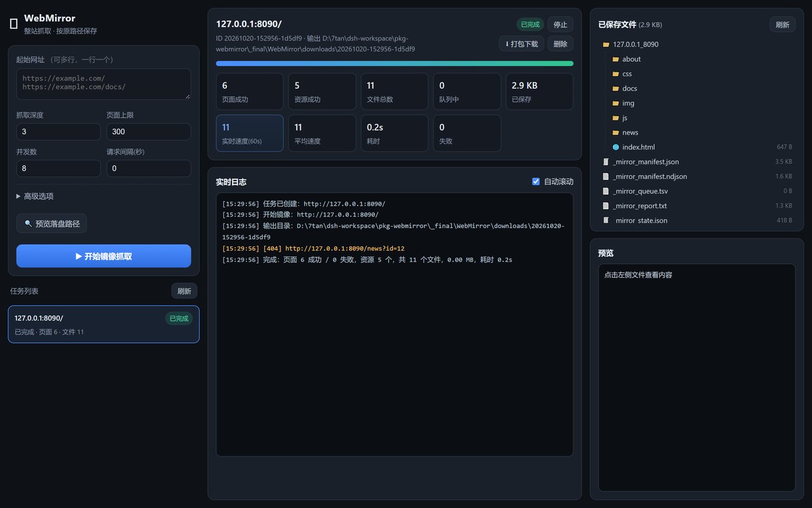The height and width of the screenshot is (508, 812).
Task: Click the file icon beside _mirror_manifest.ndjson
Action: [x=606, y=177]
